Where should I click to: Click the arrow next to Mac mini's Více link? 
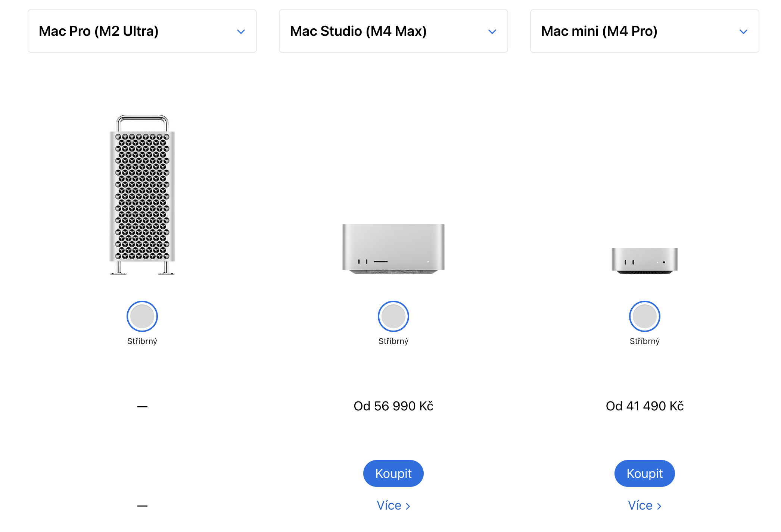[x=660, y=506]
